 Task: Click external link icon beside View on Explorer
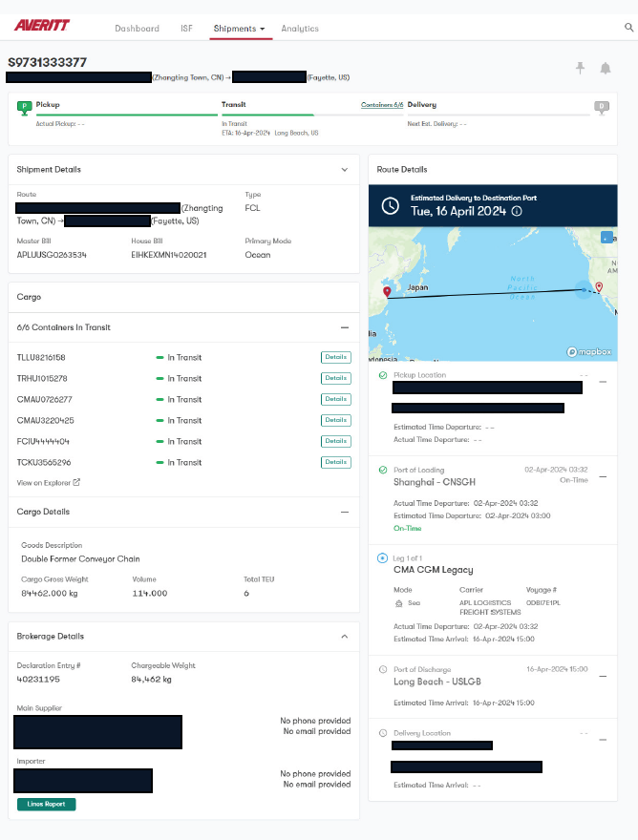[76, 482]
